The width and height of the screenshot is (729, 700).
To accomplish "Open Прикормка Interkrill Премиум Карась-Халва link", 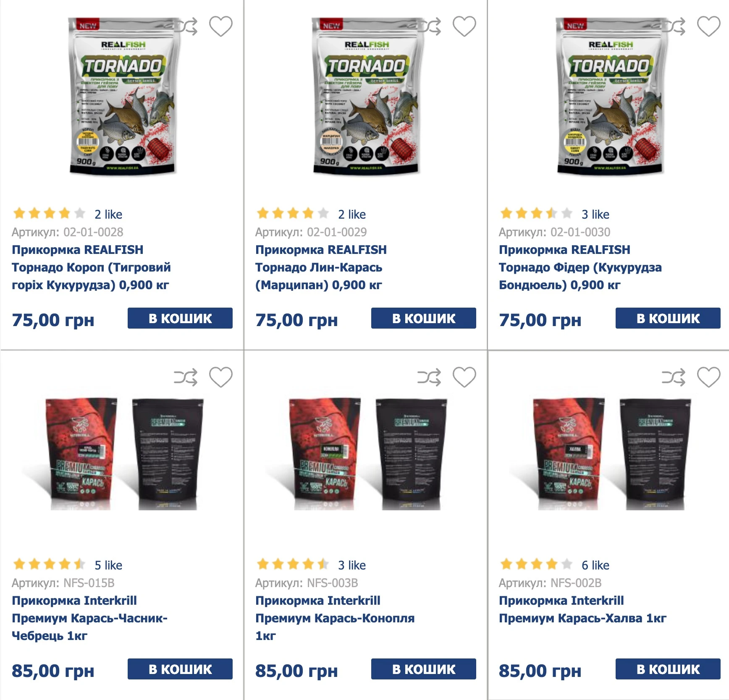I will 582,609.
